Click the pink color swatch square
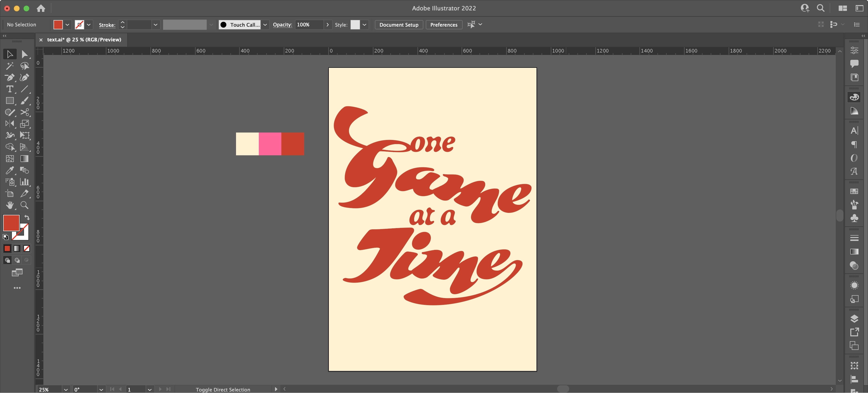This screenshot has width=868, height=393. pos(270,144)
